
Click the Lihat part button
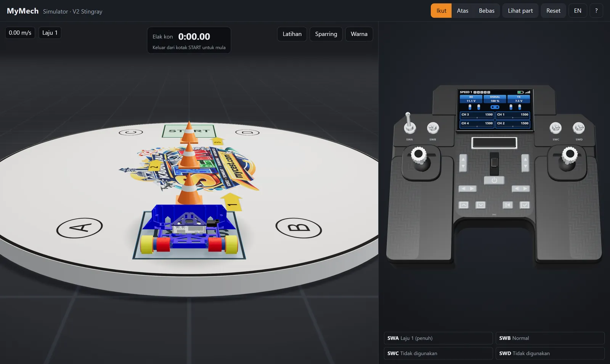coord(520,11)
